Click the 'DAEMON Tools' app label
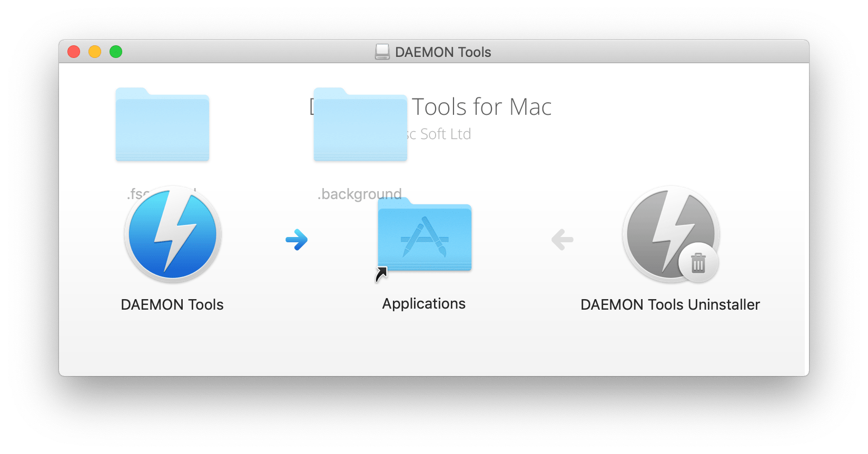This screenshot has width=868, height=454. point(172,304)
